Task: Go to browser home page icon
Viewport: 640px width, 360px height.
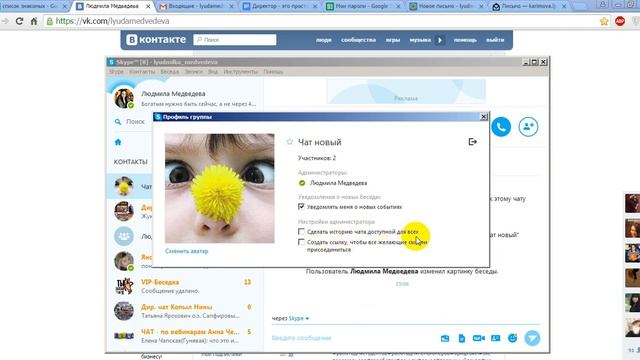Action: click(x=34, y=21)
